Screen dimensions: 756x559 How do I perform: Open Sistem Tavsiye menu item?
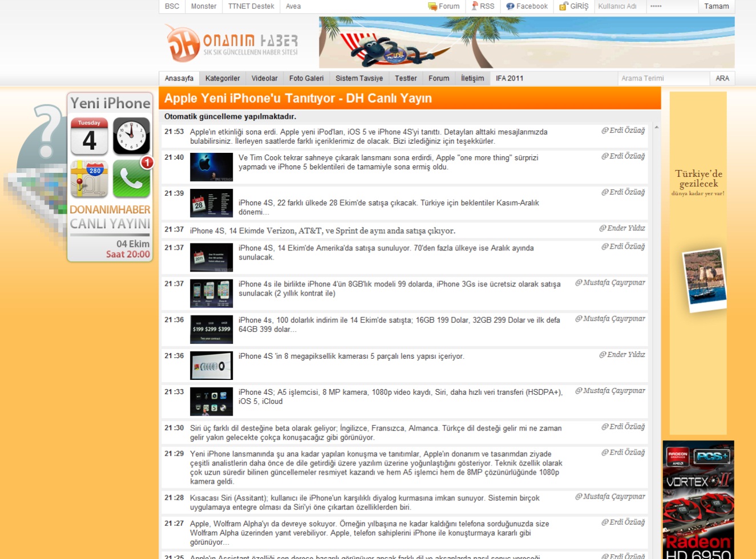(x=359, y=78)
